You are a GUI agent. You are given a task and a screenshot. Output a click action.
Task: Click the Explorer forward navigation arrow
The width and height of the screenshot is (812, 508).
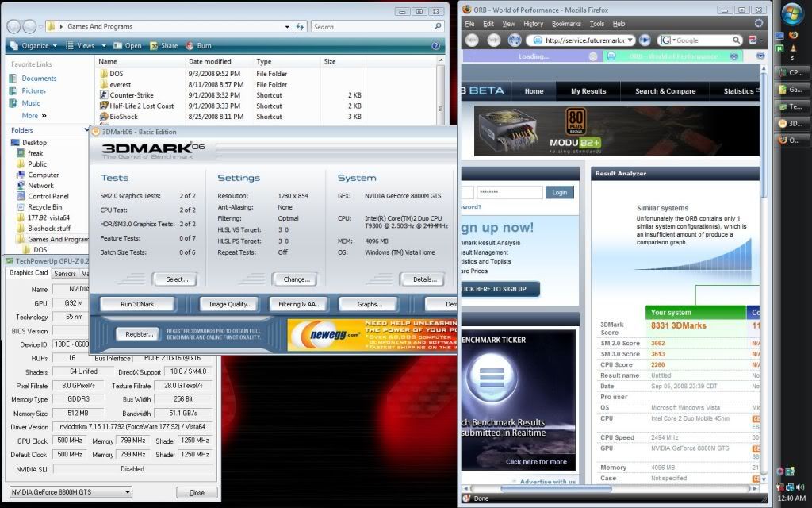pos(29,26)
